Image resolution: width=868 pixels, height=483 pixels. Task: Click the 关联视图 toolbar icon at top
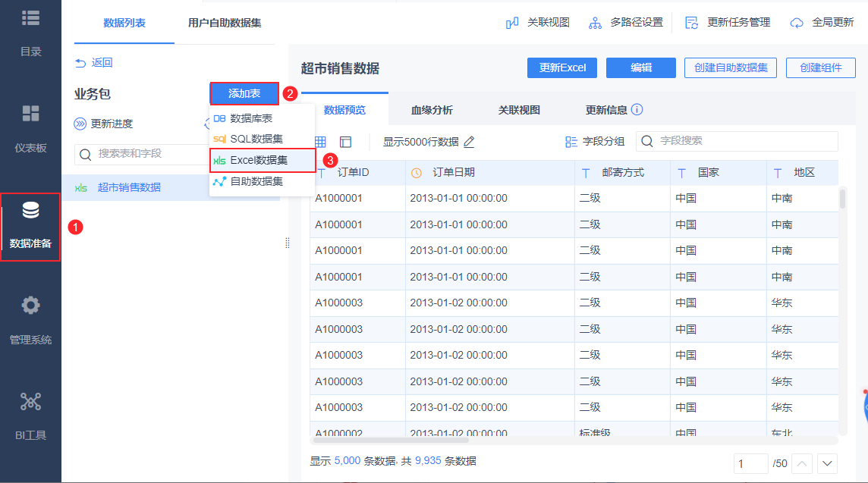pos(512,23)
